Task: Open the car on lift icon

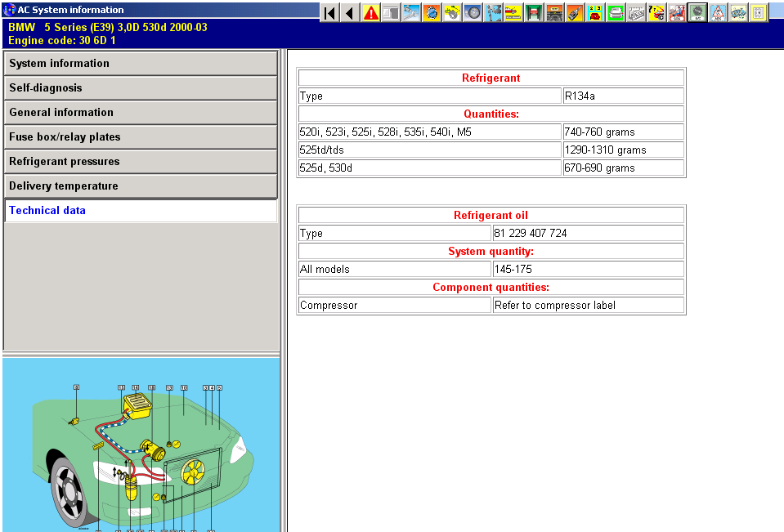Action: (534, 13)
